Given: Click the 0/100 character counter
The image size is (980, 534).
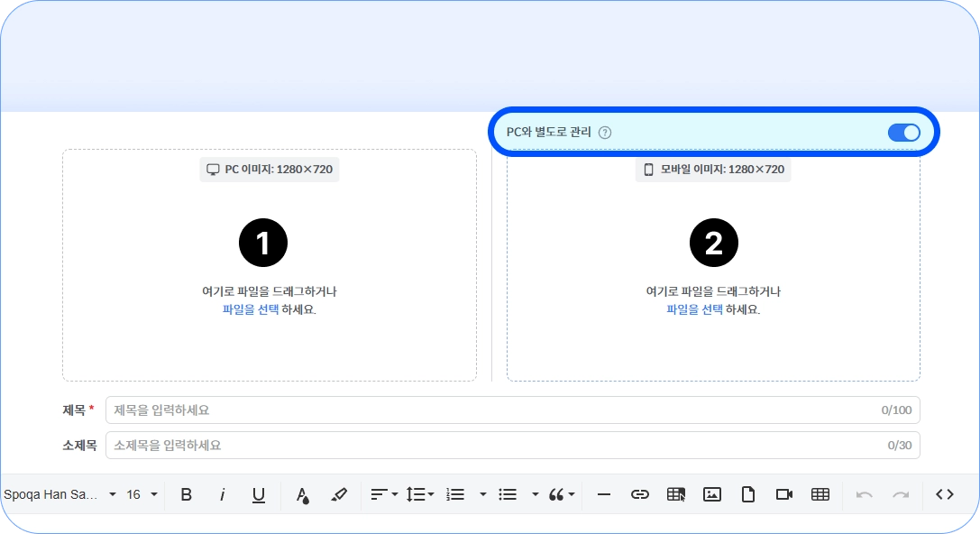Looking at the screenshot, I should pos(896,410).
